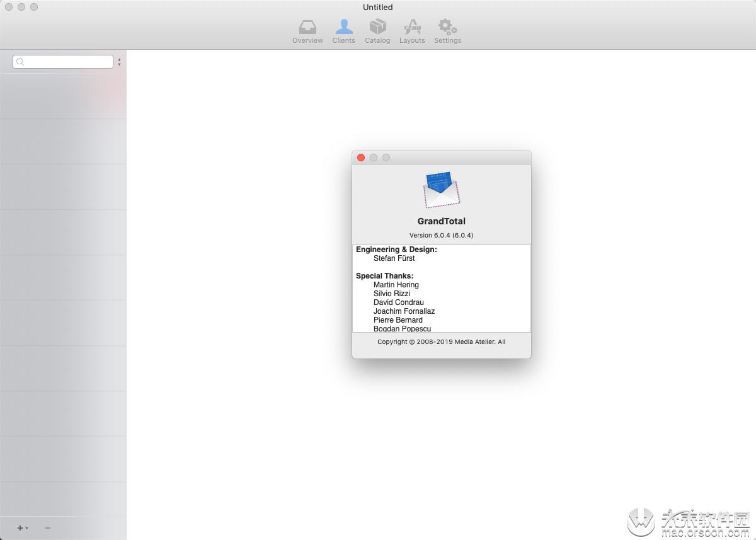Click the GrandTotal envelope app icon

[441, 190]
